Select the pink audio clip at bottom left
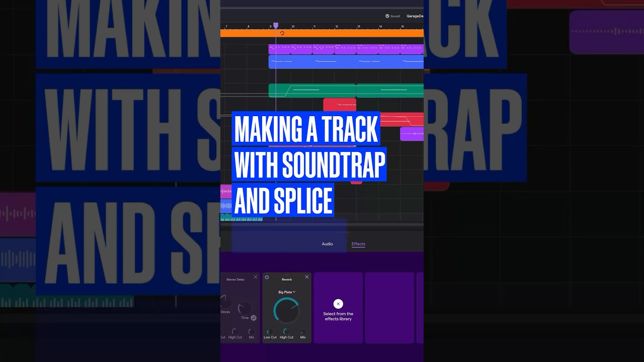This screenshot has width=644, height=362. (x=226, y=192)
